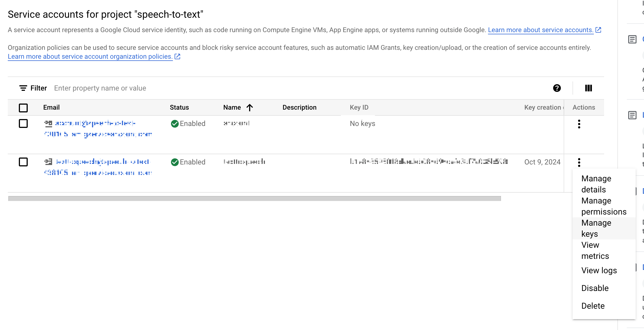Click the filter list icon
Image resolution: width=644 pixels, height=330 pixels.
click(23, 88)
